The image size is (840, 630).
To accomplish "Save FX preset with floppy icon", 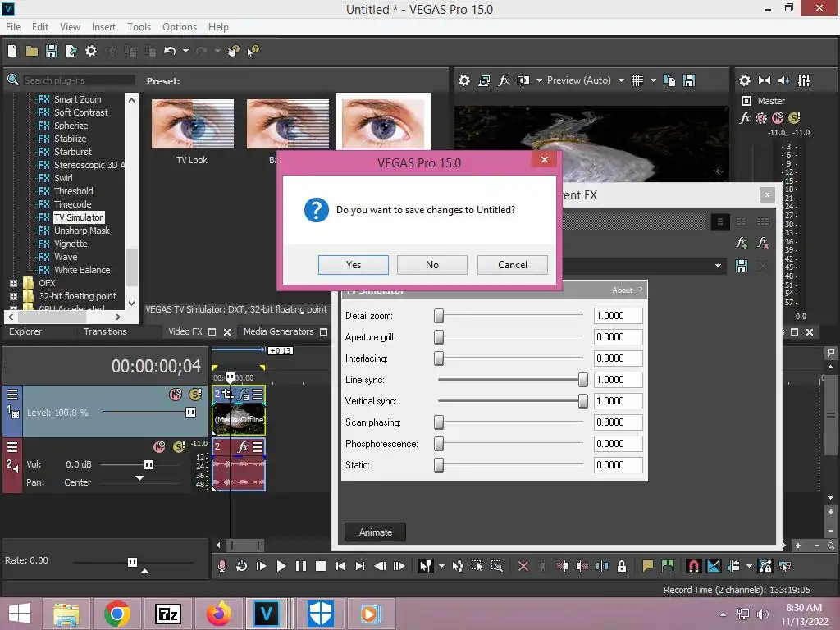I will [742, 266].
